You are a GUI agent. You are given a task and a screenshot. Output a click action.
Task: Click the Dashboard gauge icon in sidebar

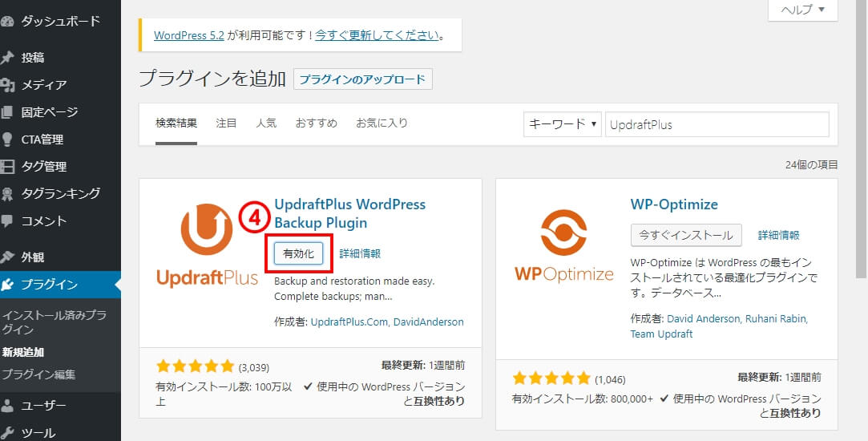point(6,22)
